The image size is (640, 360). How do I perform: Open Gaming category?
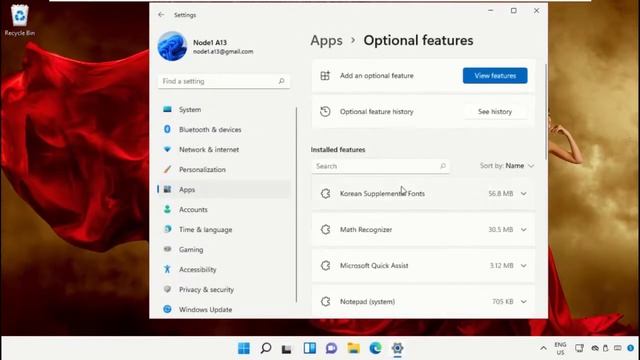tap(224, 249)
